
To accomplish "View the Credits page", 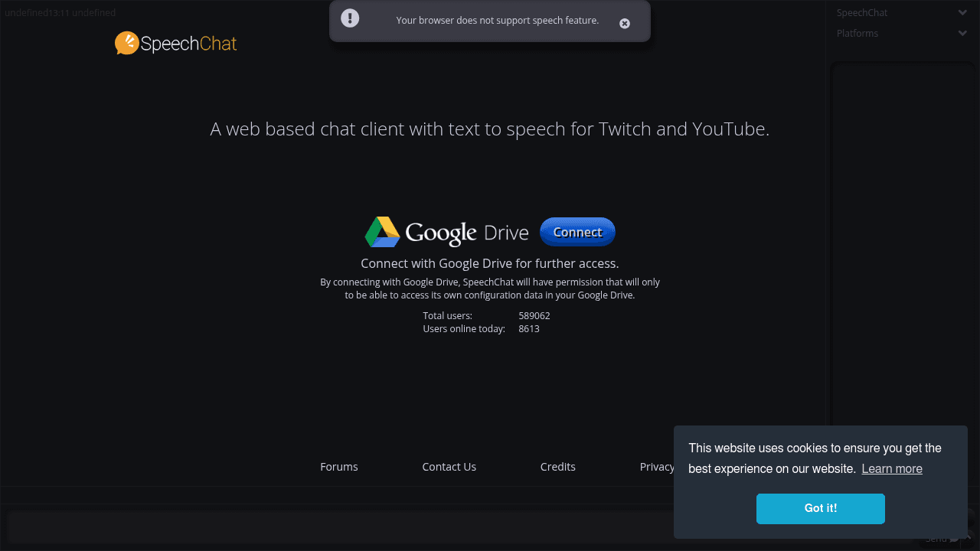I will [x=557, y=466].
